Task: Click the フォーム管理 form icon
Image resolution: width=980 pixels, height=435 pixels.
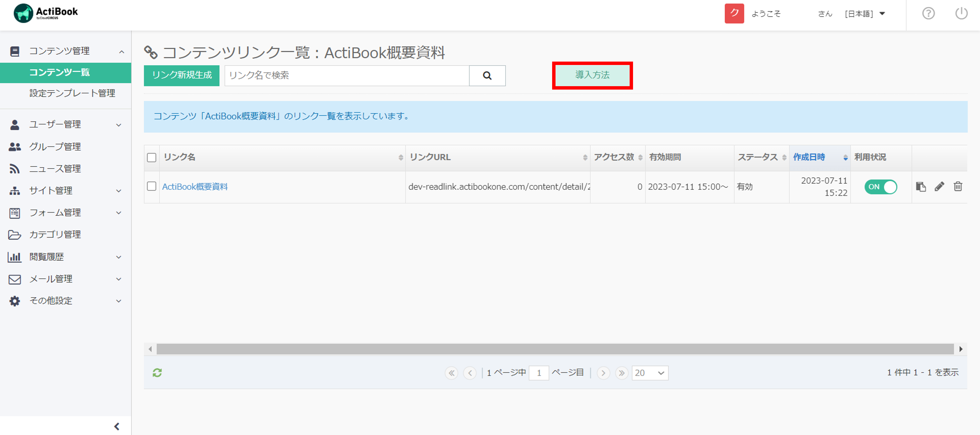Action: (15, 213)
